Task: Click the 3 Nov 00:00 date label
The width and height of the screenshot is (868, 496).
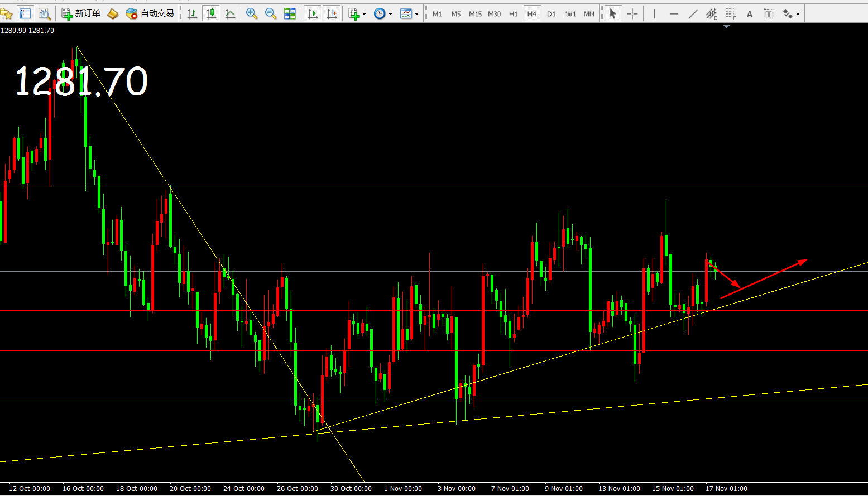Action: click(457, 489)
